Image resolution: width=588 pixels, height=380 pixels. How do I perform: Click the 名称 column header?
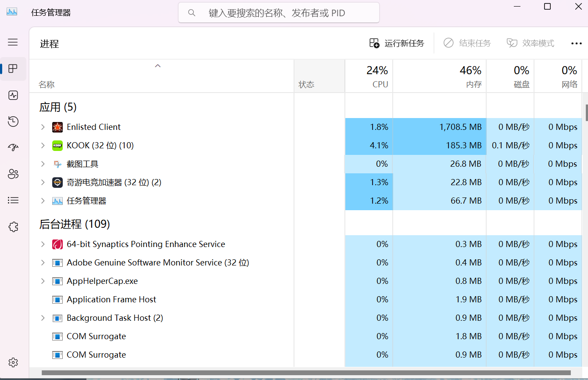(47, 84)
